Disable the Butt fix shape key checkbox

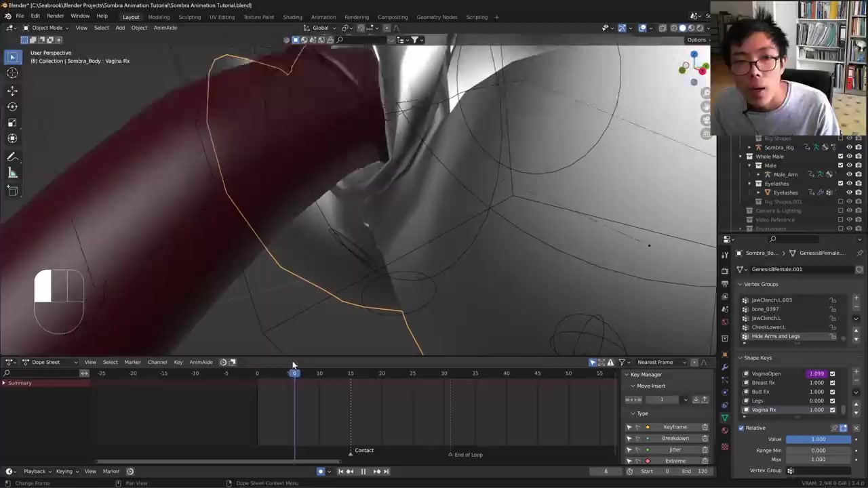click(832, 392)
